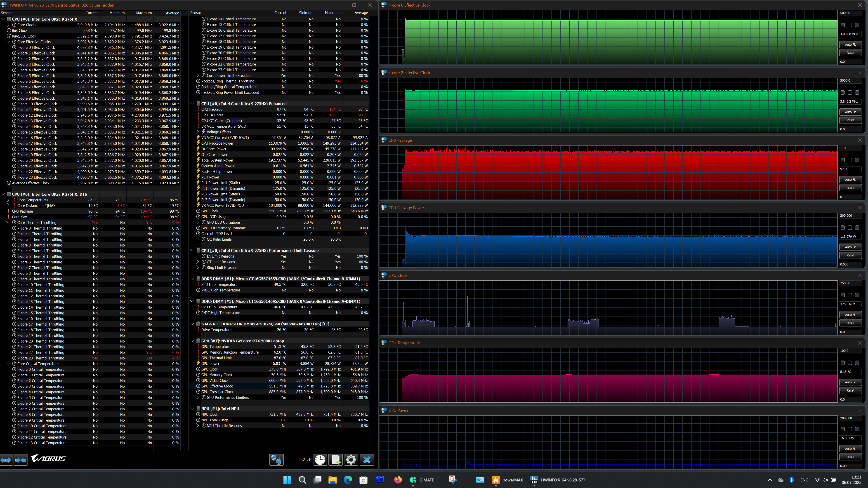
Task: Open the remote monitoring network icon
Action: (x=276, y=460)
